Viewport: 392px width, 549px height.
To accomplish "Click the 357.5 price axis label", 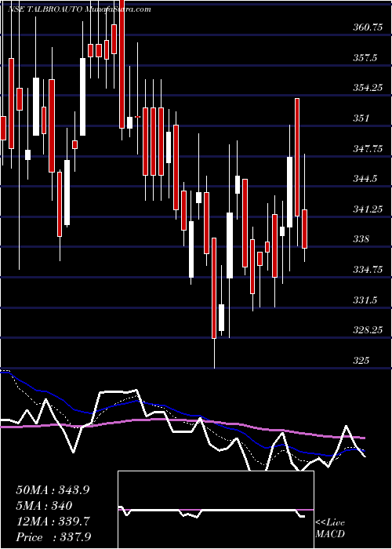I will (365, 57).
